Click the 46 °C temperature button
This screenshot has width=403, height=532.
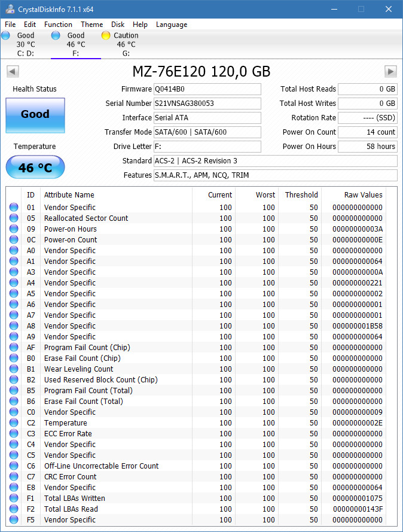[x=35, y=168]
